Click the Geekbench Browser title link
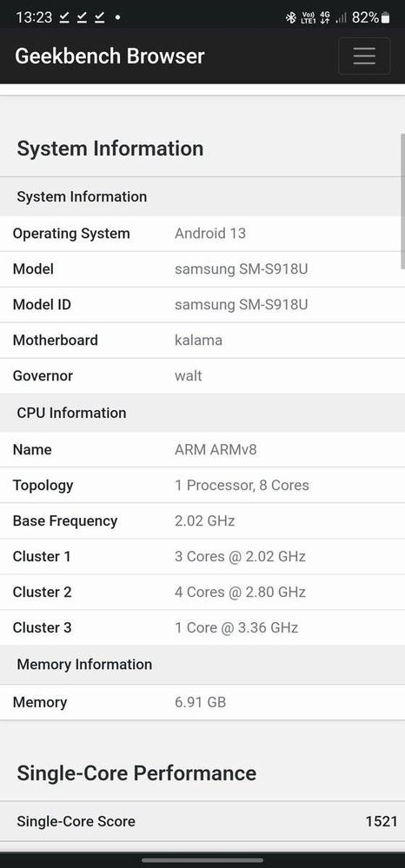This screenshot has width=405, height=868. 110,56
